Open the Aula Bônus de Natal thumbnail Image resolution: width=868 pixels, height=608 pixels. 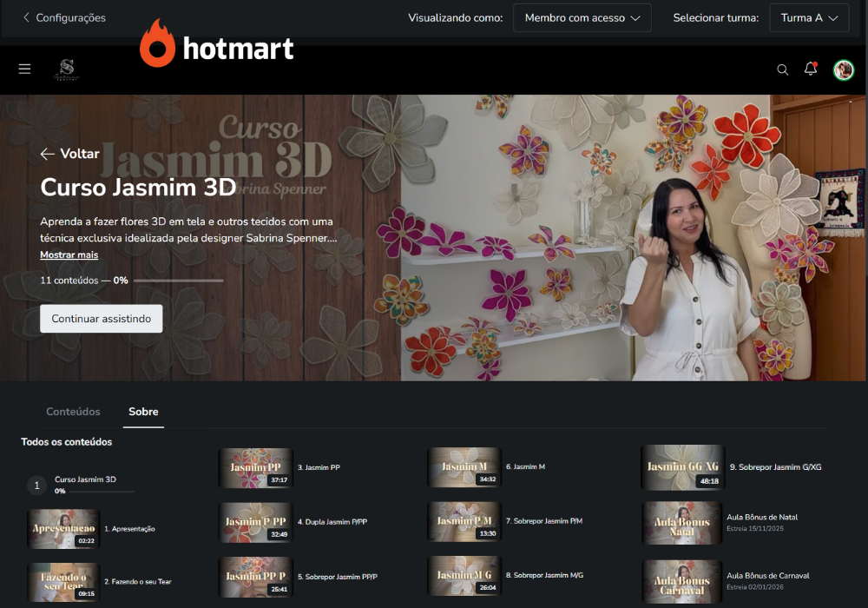(681, 523)
